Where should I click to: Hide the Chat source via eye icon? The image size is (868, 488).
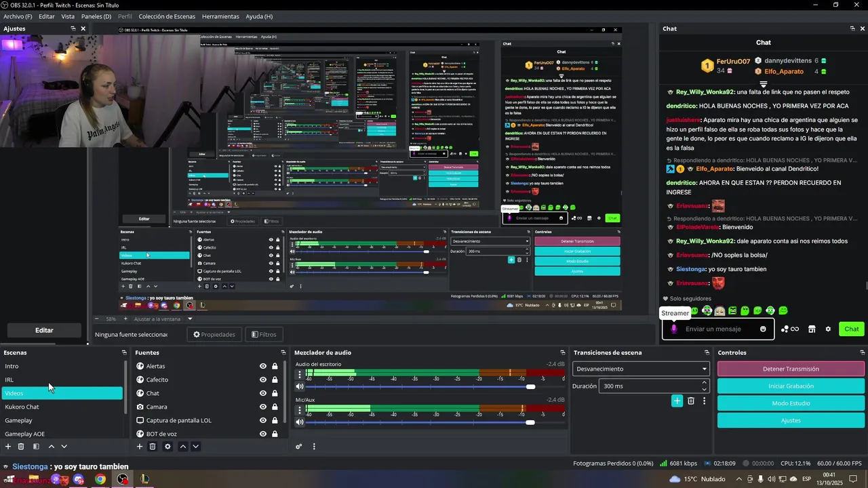[x=263, y=393]
